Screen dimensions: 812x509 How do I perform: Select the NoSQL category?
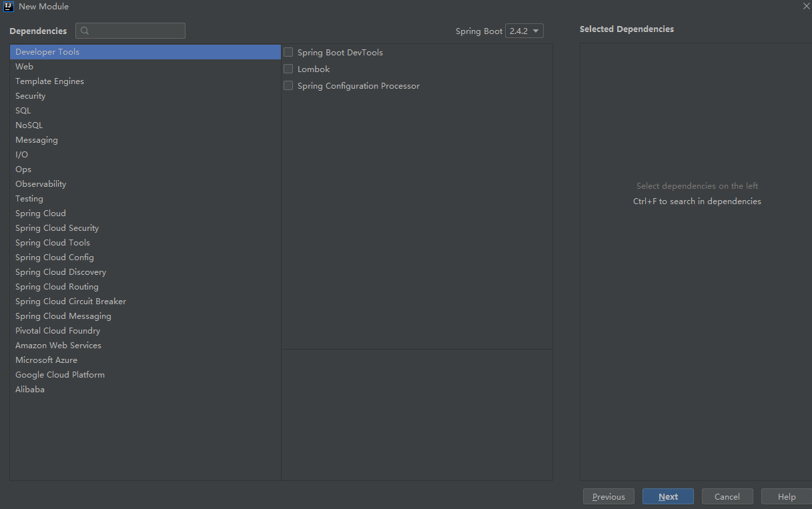[145, 125]
